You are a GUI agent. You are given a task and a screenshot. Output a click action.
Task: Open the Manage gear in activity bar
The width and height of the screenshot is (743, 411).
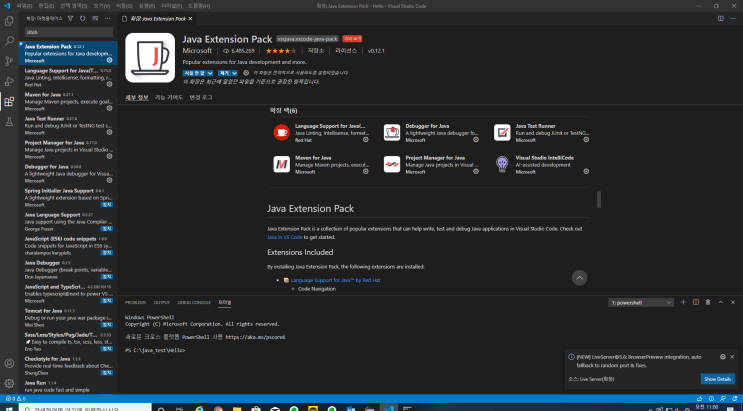9,383
